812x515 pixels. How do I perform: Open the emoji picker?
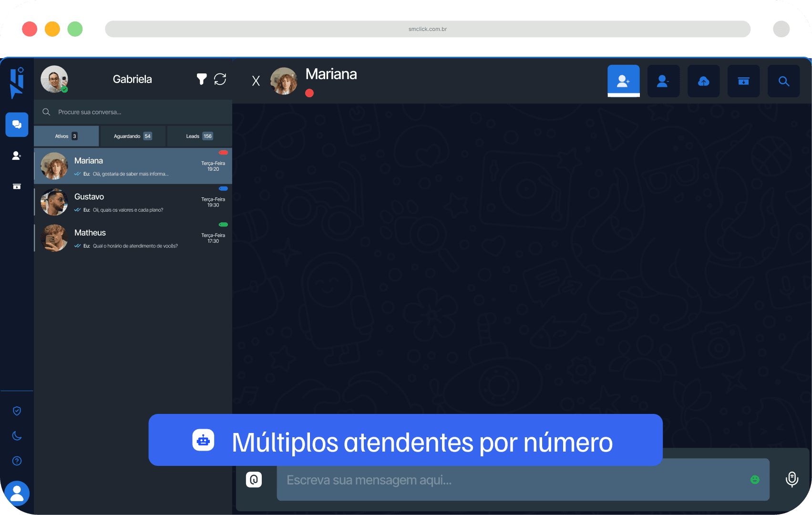click(x=755, y=480)
